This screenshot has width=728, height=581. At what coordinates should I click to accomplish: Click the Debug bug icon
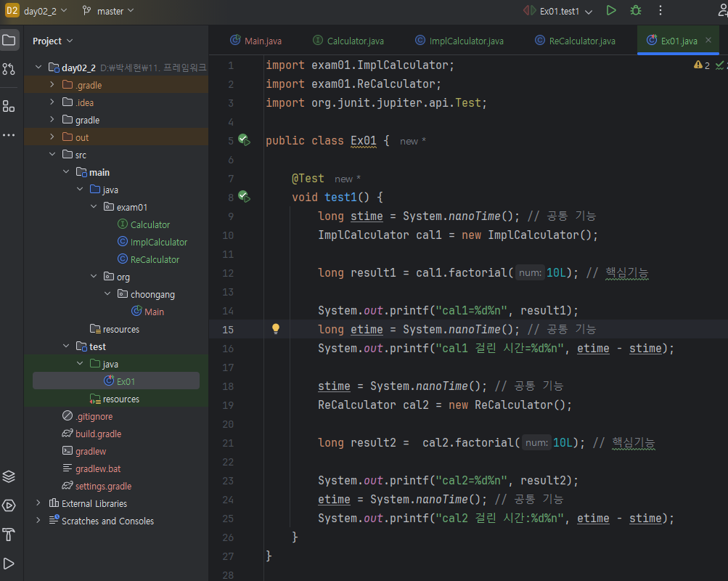[x=636, y=11]
